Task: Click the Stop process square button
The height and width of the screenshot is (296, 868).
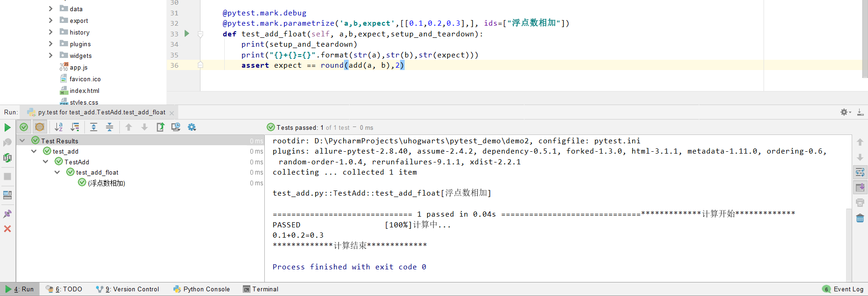Action: point(7,176)
